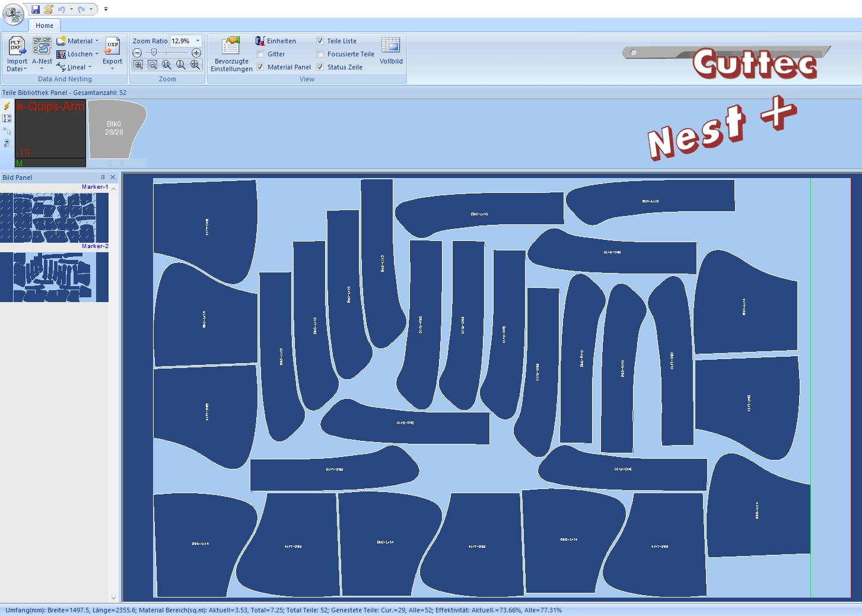This screenshot has width=862, height=616.
Task: Expand the Export dropdown arrow
Action: (x=112, y=69)
